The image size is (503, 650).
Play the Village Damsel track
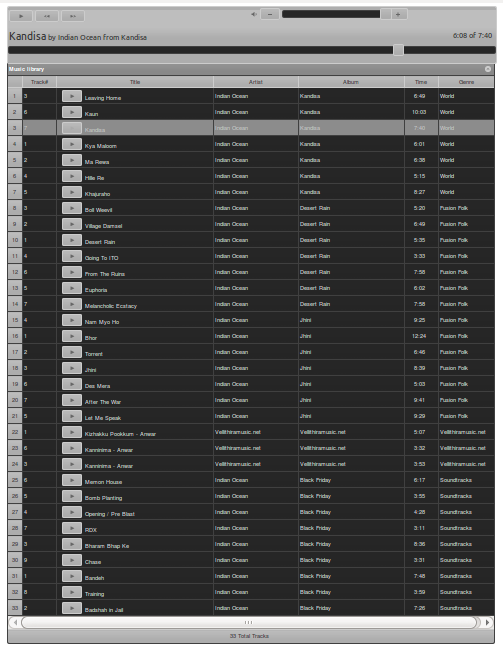[72, 224]
